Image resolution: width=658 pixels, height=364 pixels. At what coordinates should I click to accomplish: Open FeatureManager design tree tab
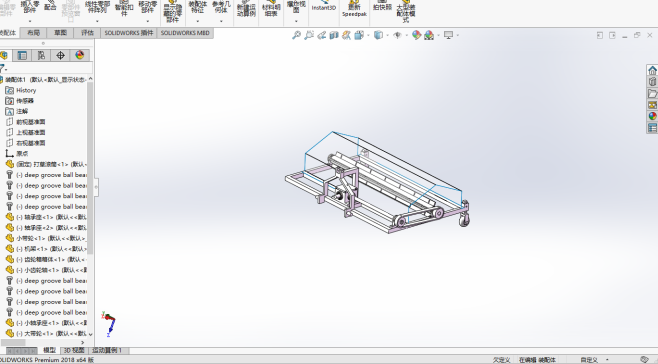4,55
